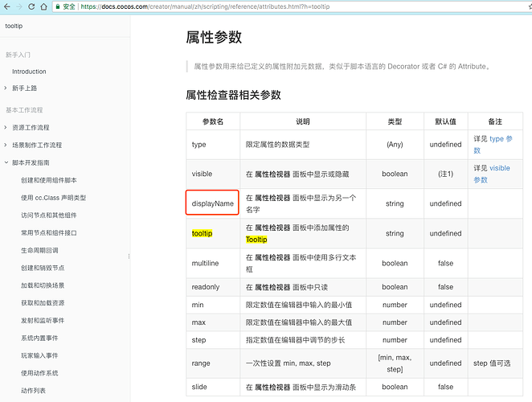The height and width of the screenshot is (402, 532).
Task: Click the 类型 column header
Action: [x=395, y=121]
